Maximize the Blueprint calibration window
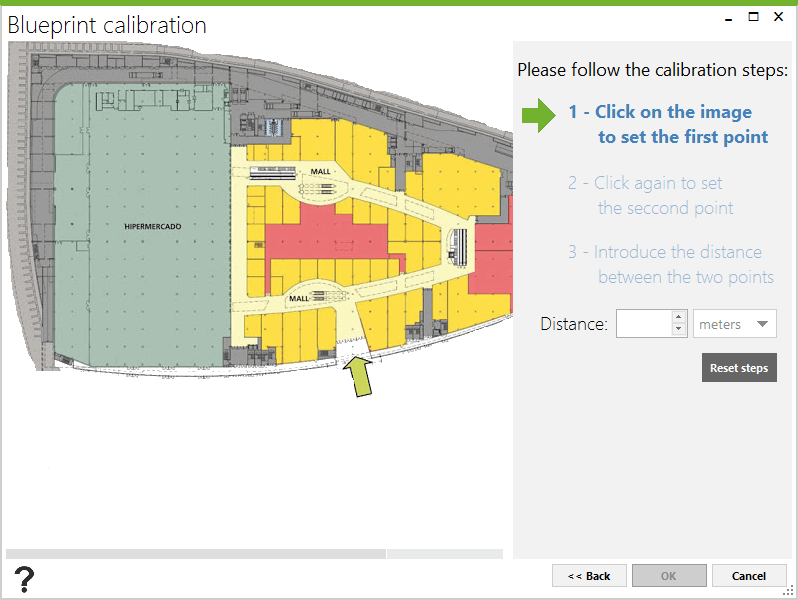The width and height of the screenshot is (798, 600). point(753,17)
